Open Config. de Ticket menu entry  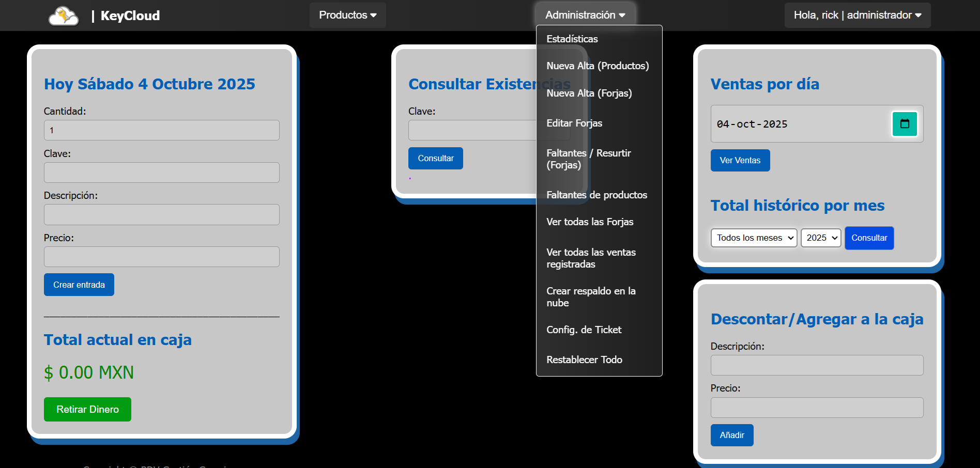[584, 330]
